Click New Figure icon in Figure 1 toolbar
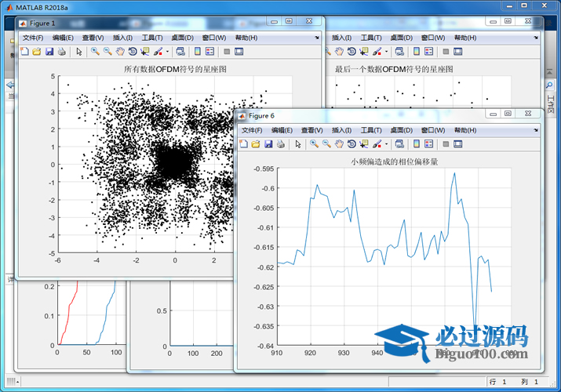Screen dimensions: 561x392 (x=24, y=52)
